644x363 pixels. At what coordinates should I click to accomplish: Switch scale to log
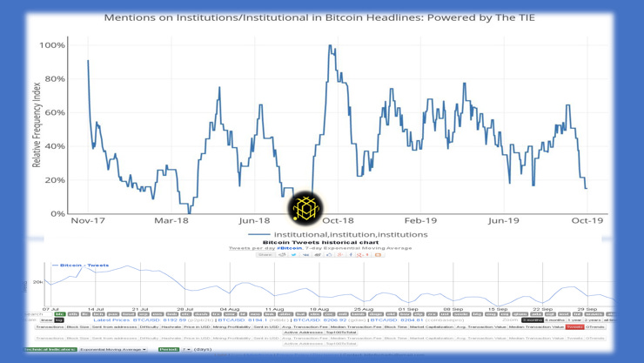59,319
